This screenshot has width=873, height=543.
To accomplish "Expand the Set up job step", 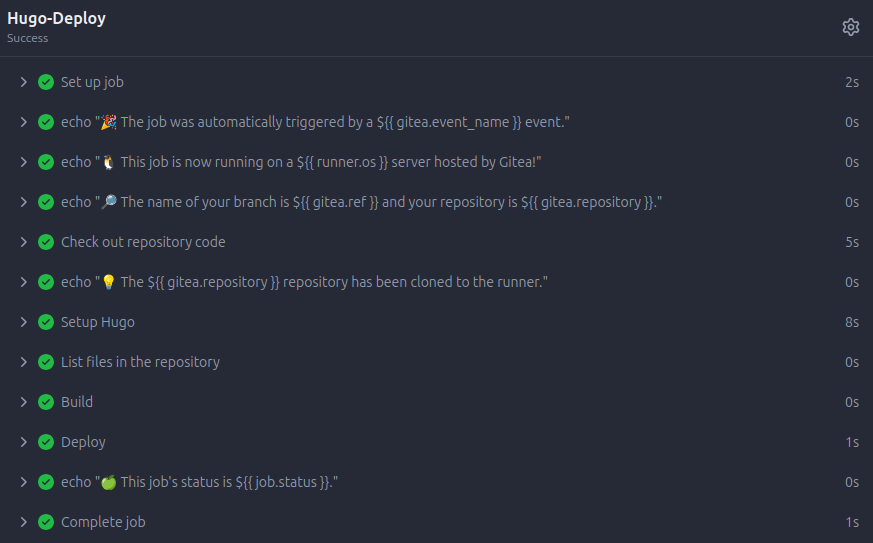I will (x=24, y=82).
